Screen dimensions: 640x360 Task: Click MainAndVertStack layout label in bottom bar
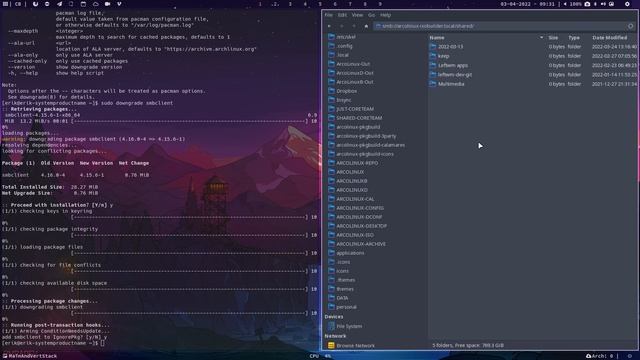33,356
